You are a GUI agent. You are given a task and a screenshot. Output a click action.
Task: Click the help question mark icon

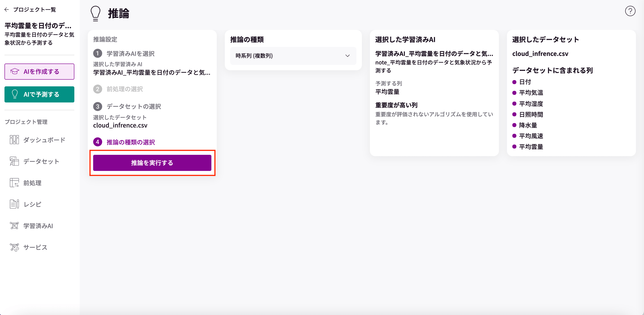point(630,11)
